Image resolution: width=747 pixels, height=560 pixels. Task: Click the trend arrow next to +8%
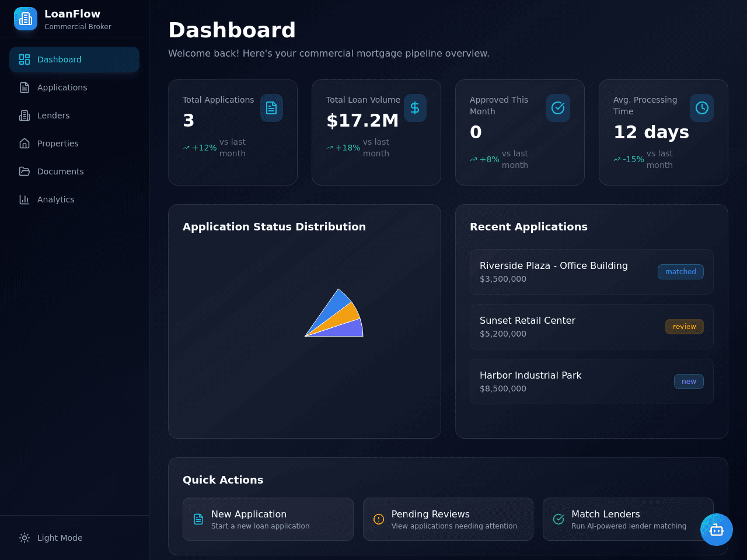point(473,159)
